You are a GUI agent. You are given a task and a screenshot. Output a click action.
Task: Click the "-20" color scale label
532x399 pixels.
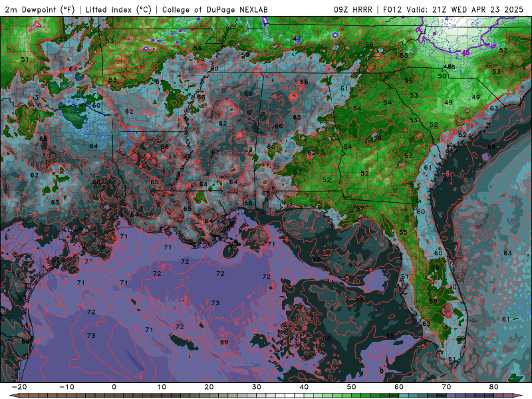[x=19, y=387]
